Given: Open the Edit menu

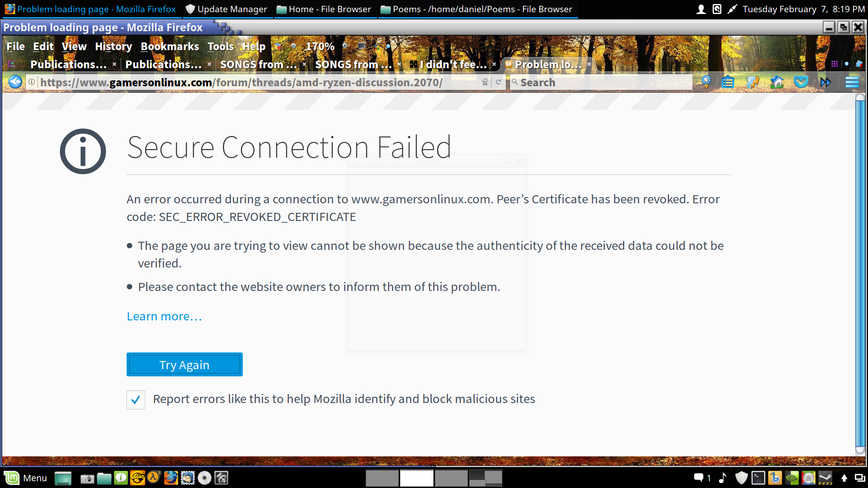Looking at the screenshot, I should tap(43, 47).
